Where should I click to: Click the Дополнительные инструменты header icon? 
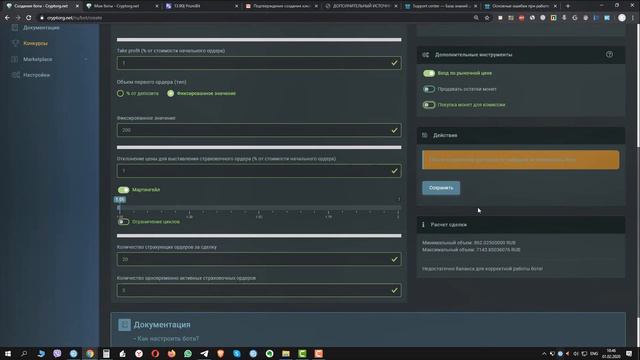[x=426, y=55]
